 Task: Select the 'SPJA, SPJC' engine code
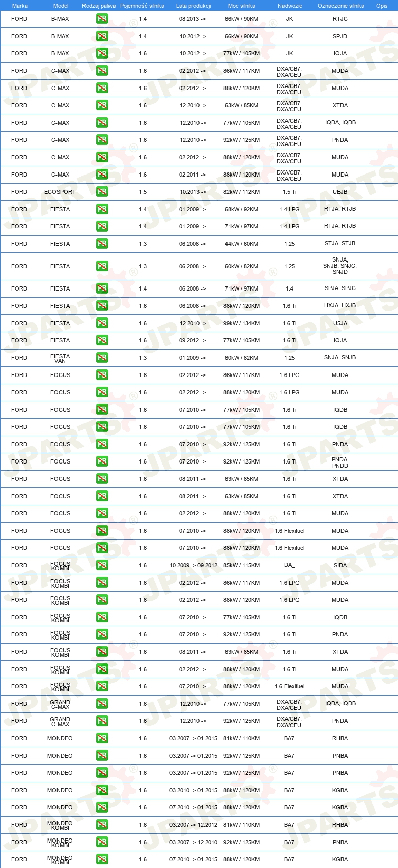pos(340,288)
